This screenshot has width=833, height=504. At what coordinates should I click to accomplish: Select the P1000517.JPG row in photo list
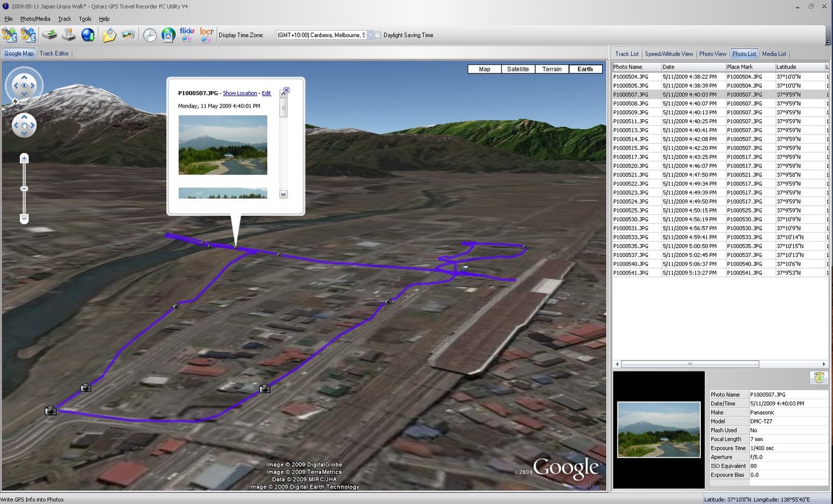[x=720, y=157]
